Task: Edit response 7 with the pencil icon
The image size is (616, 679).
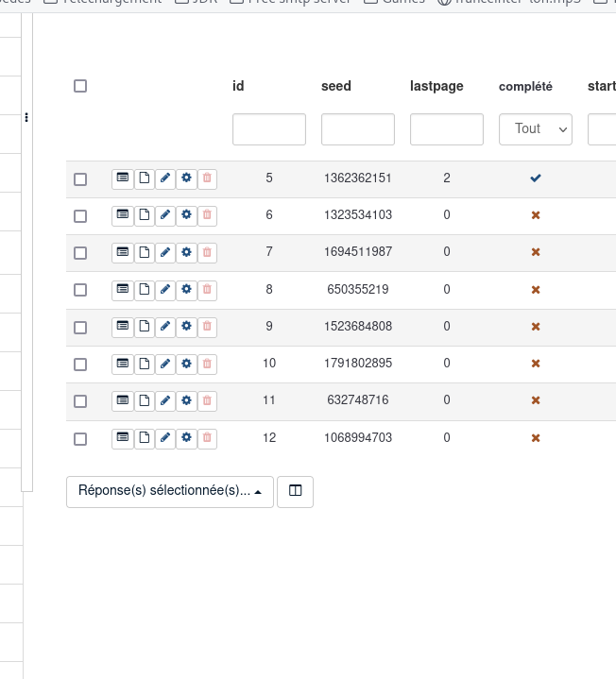Action: tap(165, 252)
